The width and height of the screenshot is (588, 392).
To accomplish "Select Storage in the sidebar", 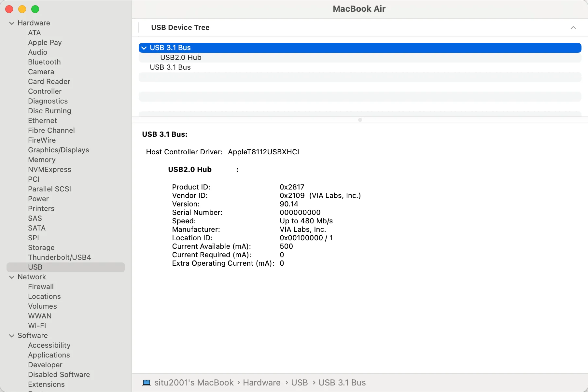I will (x=41, y=247).
